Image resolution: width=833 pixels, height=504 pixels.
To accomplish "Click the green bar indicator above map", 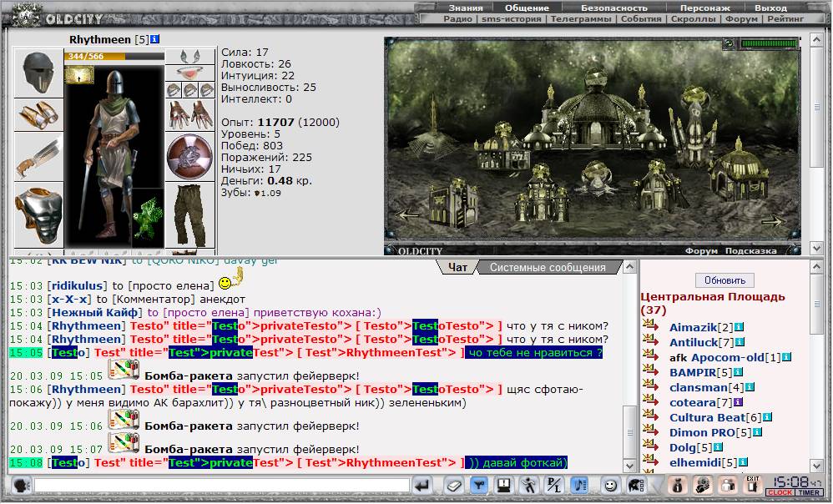I will point(769,43).
